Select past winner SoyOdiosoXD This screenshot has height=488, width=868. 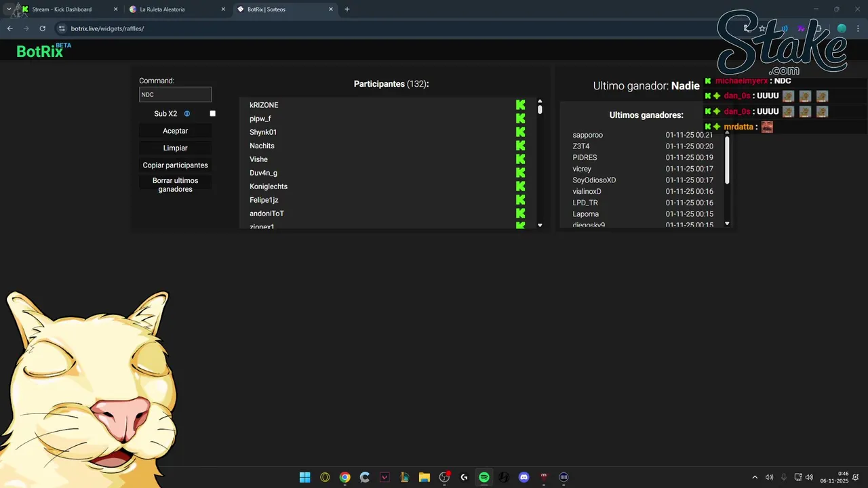(x=594, y=180)
